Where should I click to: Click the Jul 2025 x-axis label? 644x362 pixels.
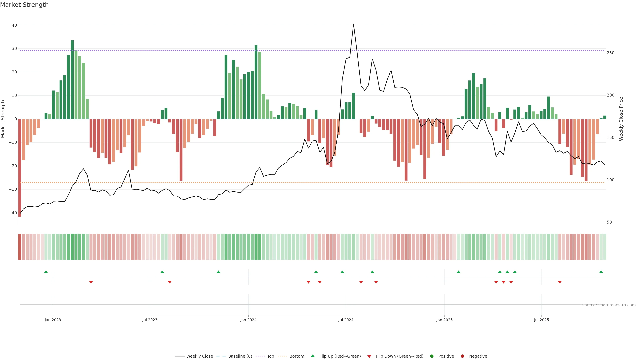click(x=541, y=320)
